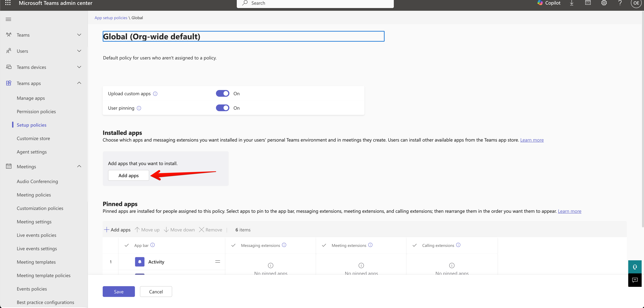
Task: Click Add apps button under Installed apps
Action: (x=129, y=175)
